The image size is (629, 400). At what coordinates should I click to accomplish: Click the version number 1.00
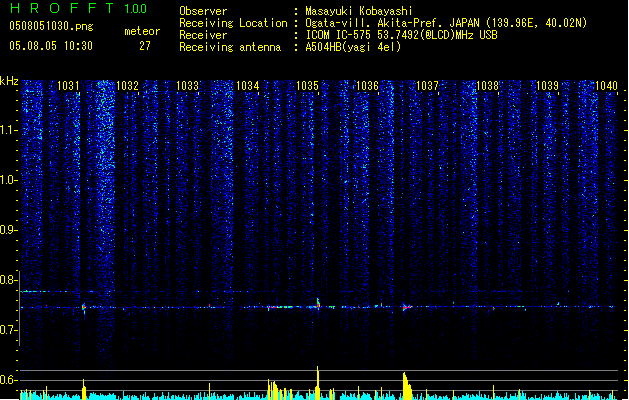[x=135, y=9]
